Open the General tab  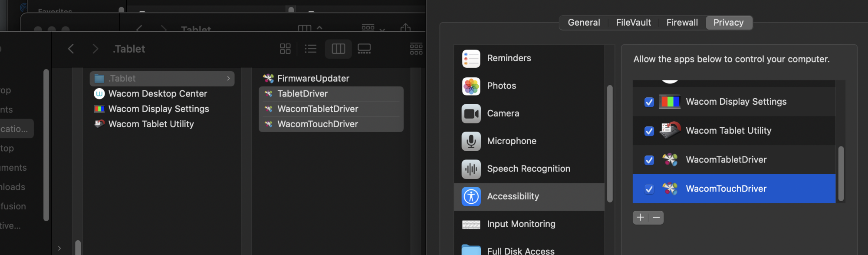point(584,23)
